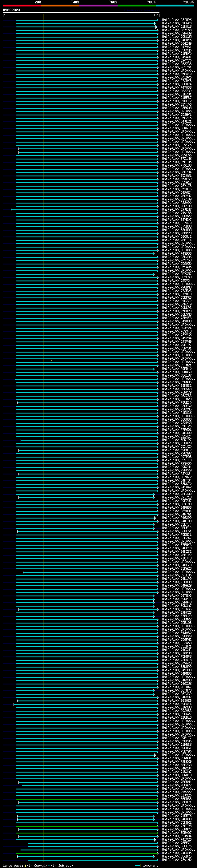Click the cyan ~100% identity legend bar

(175, 6)
